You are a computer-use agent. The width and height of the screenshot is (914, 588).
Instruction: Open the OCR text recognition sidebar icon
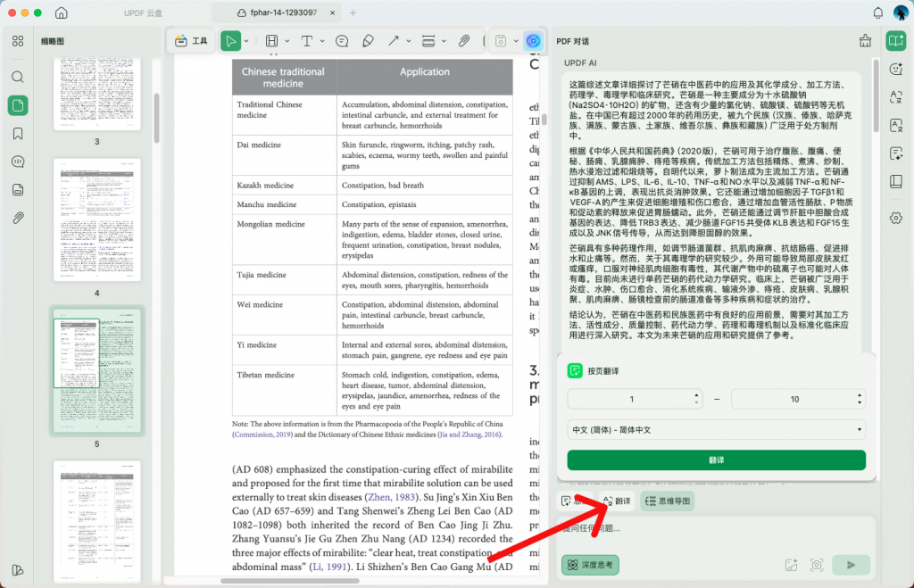(x=896, y=125)
